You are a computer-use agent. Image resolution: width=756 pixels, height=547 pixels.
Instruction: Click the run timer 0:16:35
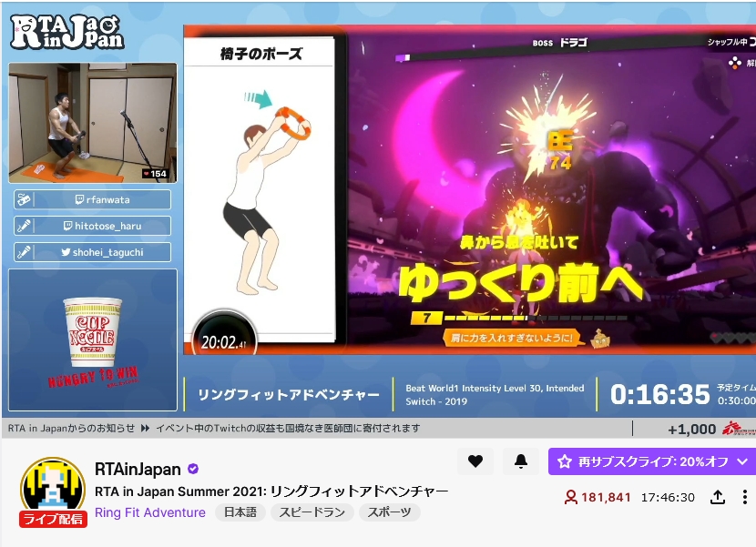point(659,395)
